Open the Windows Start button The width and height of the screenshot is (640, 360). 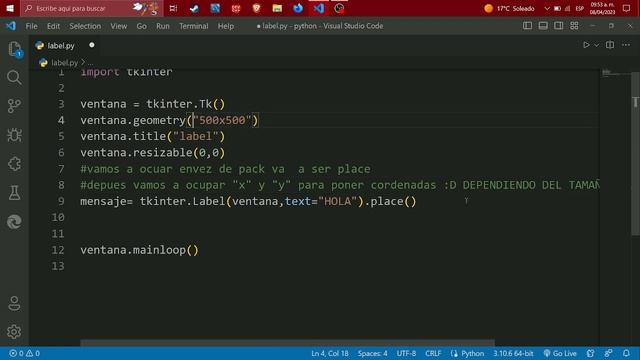[10, 8]
